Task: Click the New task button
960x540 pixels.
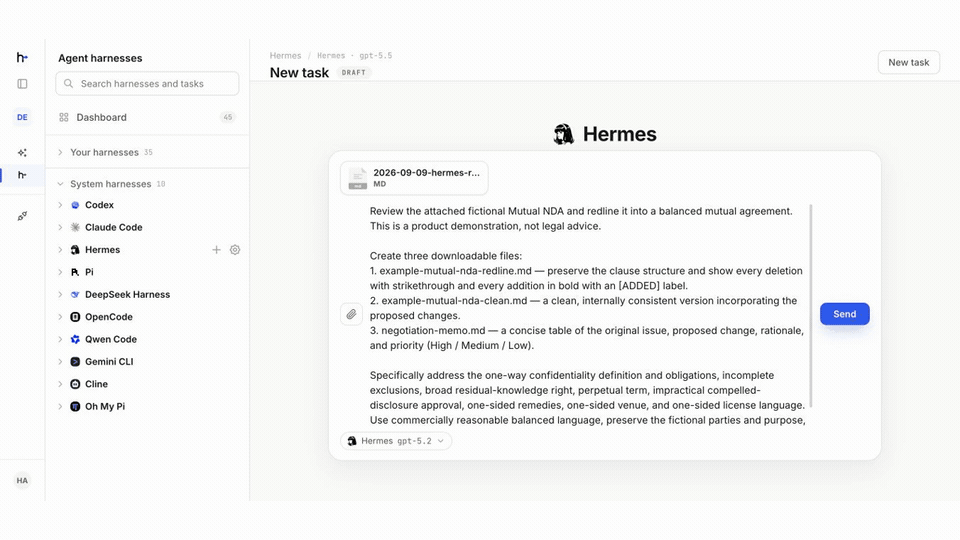Action: coord(909,62)
